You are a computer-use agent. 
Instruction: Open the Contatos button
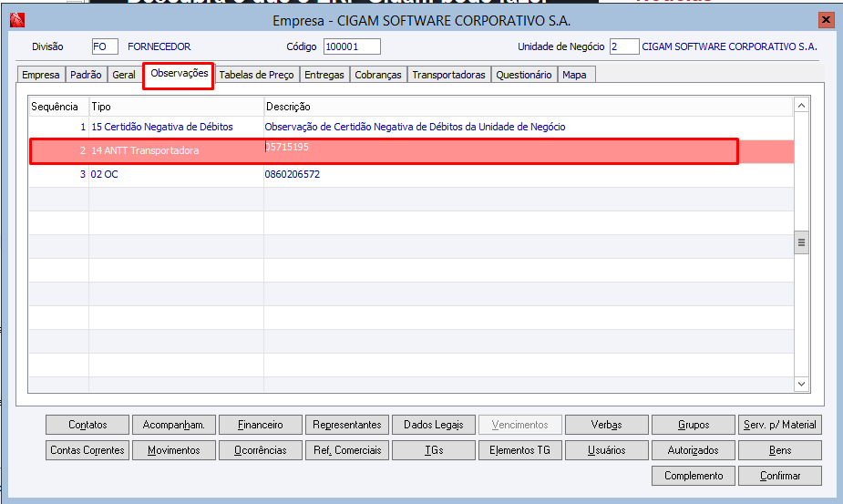tap(87, 425)
